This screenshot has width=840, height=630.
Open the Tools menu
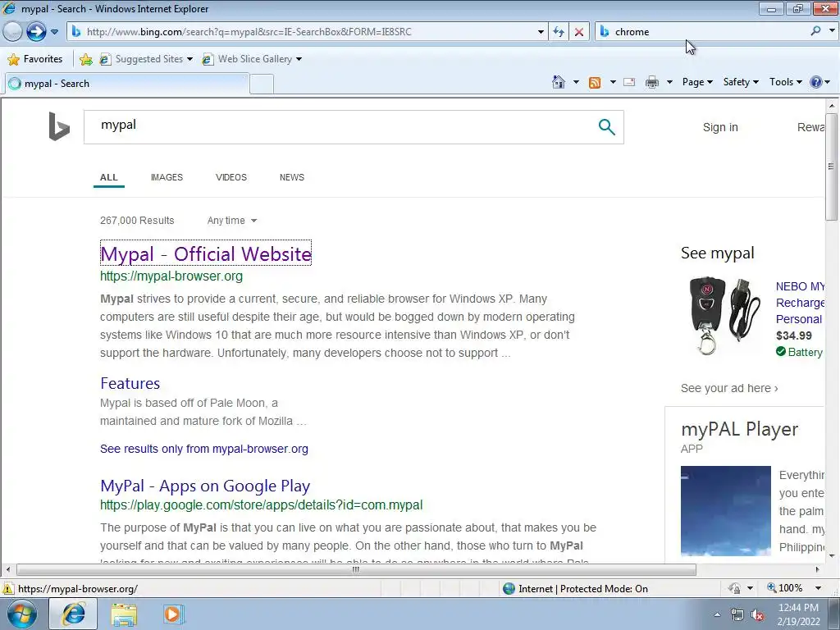pyautogui.click(x=785, y=82)
